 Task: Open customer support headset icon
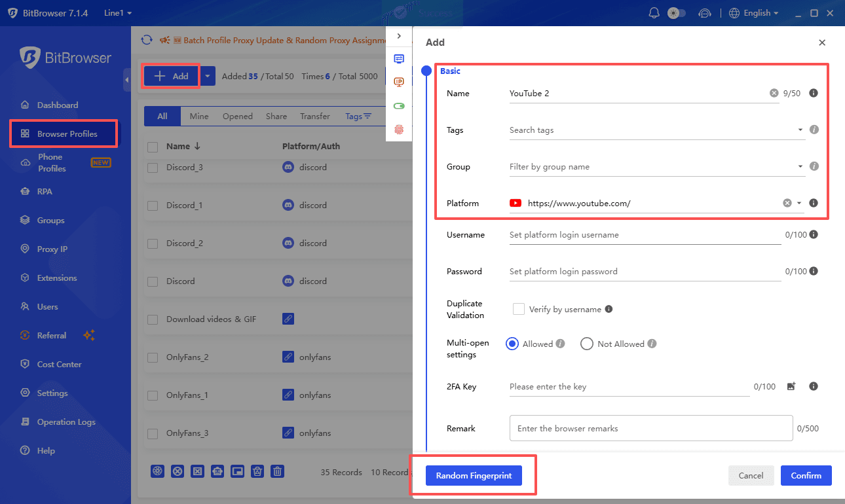pos(705,13)
